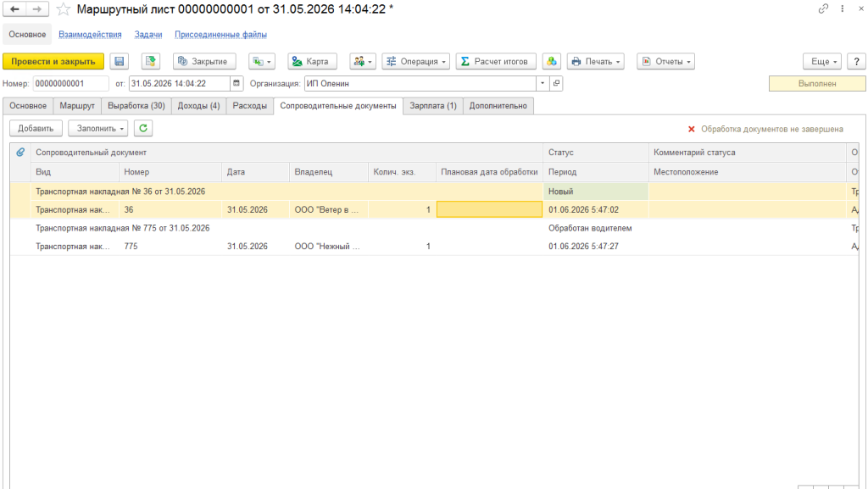Screen dimensions: 868x489
Task: Go forward with the right arrow button
Action: pos(37,8)
